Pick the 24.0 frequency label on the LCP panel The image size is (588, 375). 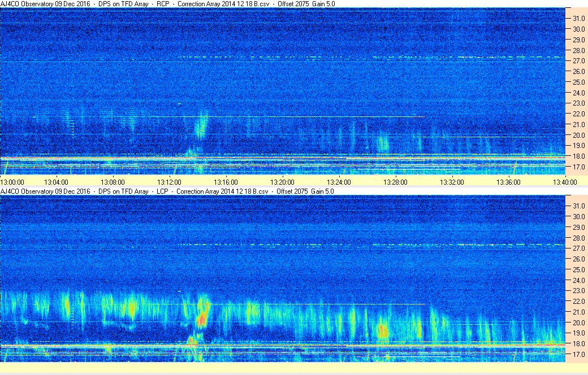pyautogui.click(x=578, y=280)
